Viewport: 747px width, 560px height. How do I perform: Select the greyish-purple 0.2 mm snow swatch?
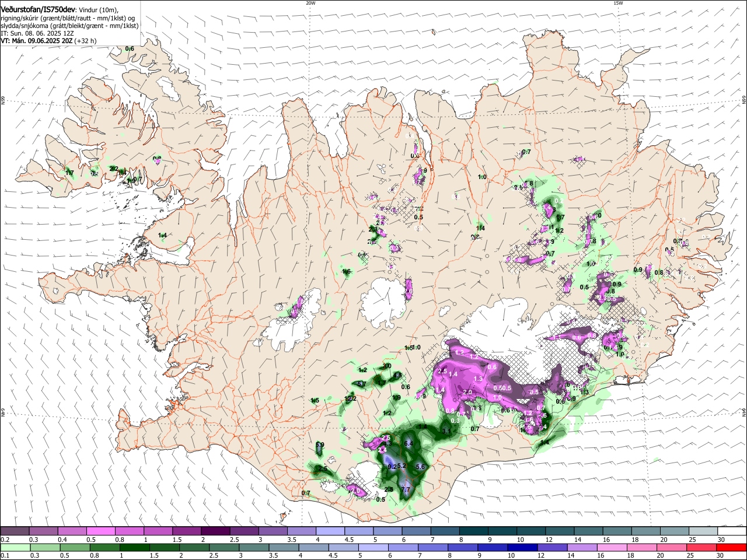15,531
